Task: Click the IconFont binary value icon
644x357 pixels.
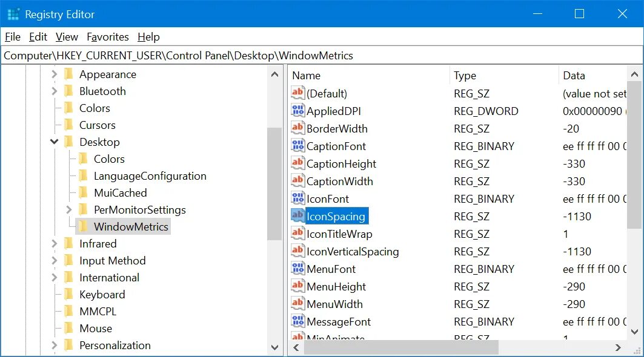Action: pos(298,198)
